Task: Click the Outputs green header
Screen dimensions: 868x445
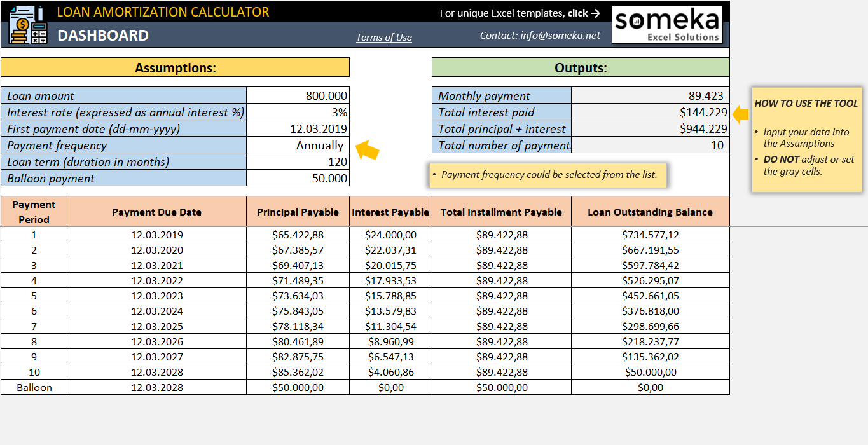Action: 581,67
